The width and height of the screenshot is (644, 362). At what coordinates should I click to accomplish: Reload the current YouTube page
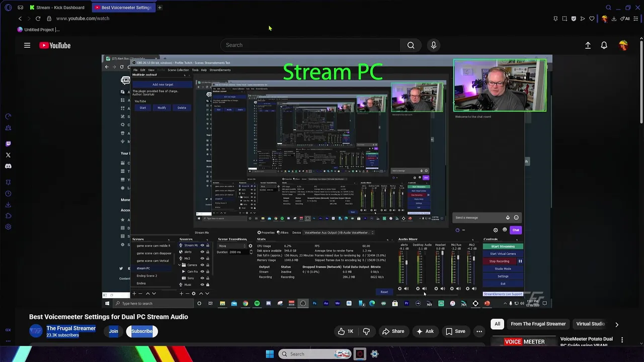pyautogui.click(x=38, y=19)
